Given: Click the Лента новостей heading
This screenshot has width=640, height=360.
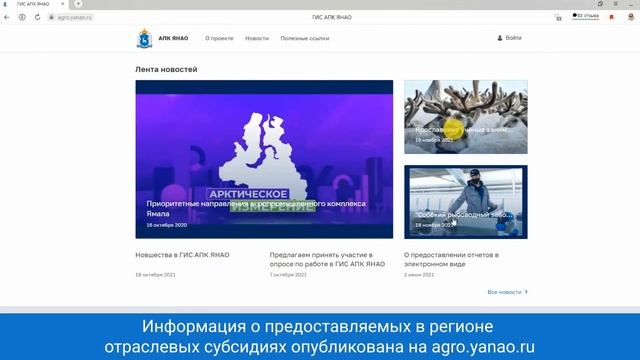Looking at the screenshot, I should [x=166, y=69].
